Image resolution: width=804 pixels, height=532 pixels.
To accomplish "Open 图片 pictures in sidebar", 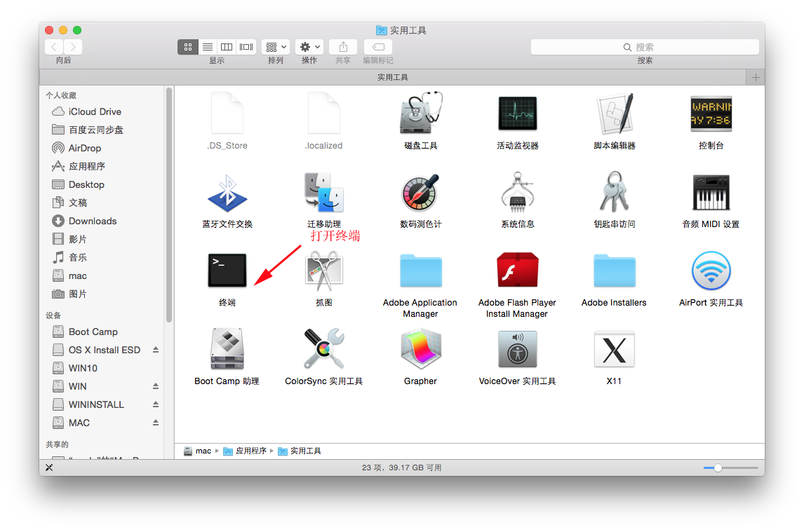I will 77,294.
